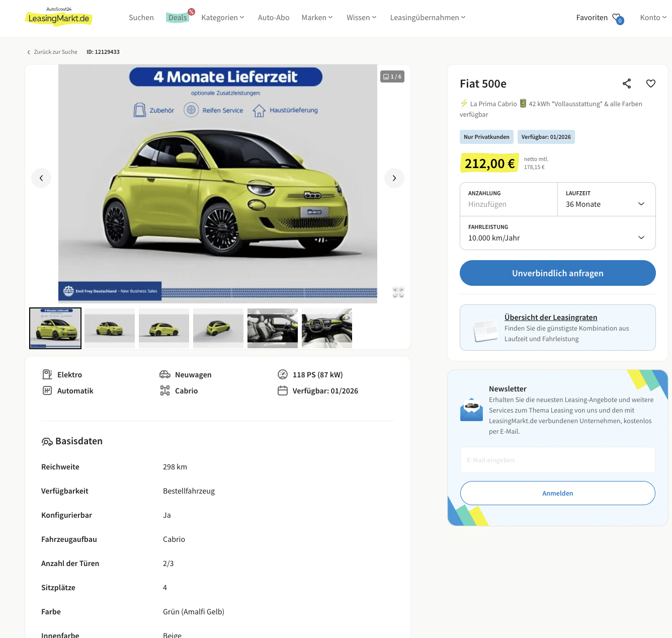672x638 pixels.
Task: Click the netto mtl. 178,15 € text
Action: pyautogui.click(x=536, y=163)
